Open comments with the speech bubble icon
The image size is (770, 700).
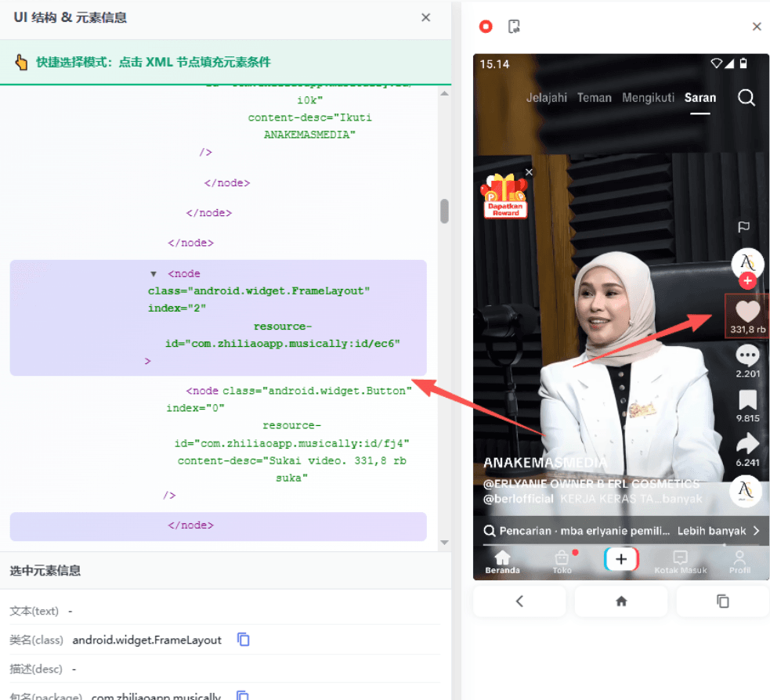tap(747, 355)
